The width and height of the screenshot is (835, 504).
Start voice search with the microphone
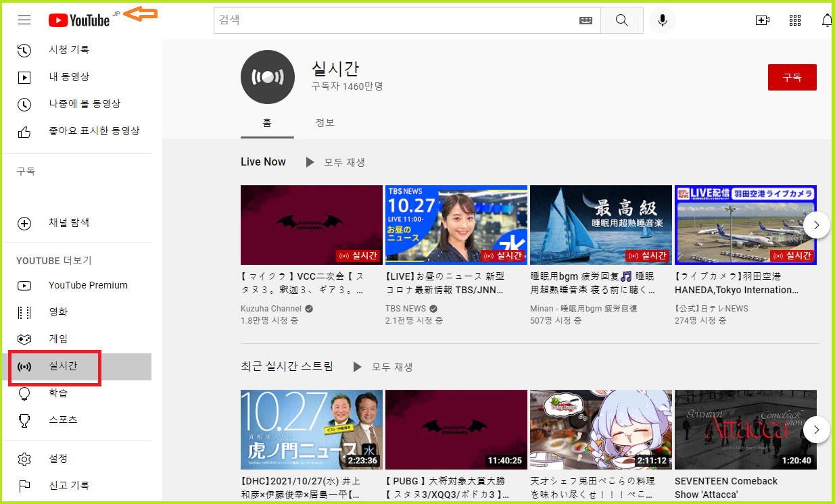tap(663, 20)
